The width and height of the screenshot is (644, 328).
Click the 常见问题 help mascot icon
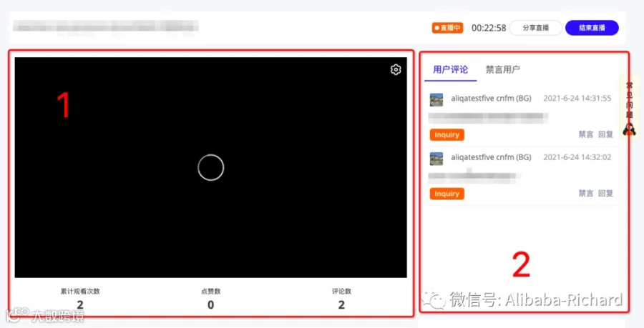(x=629, y=129)
